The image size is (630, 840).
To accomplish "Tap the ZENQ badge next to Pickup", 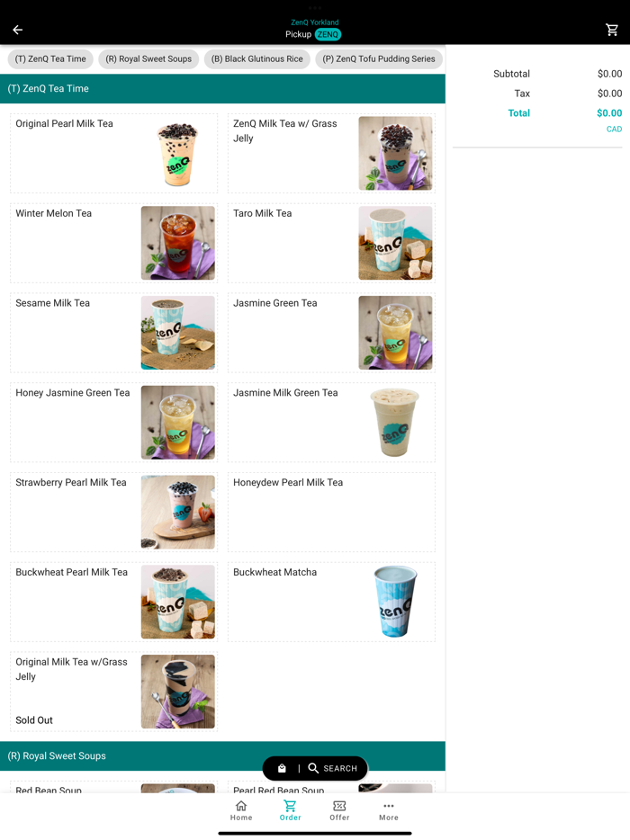I will point(328,34).
